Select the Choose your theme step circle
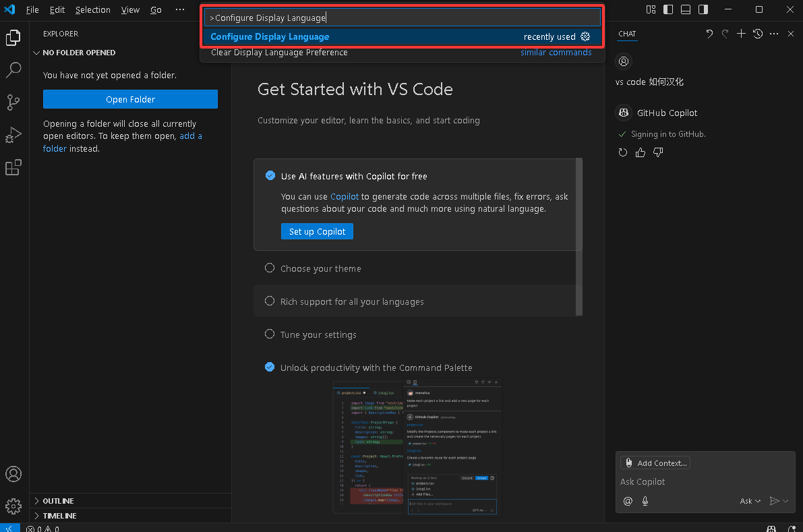The width and height of the screenshot is (803, 532). (x=270, y=268)
